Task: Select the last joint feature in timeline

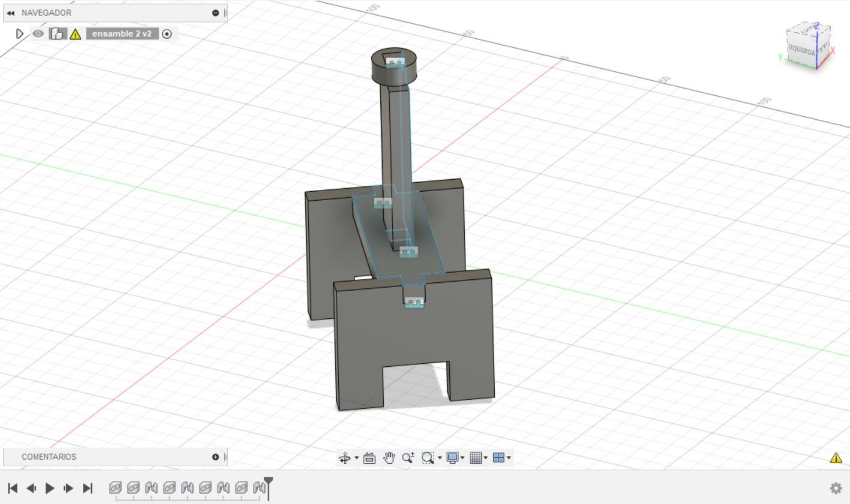Action: 259,488
